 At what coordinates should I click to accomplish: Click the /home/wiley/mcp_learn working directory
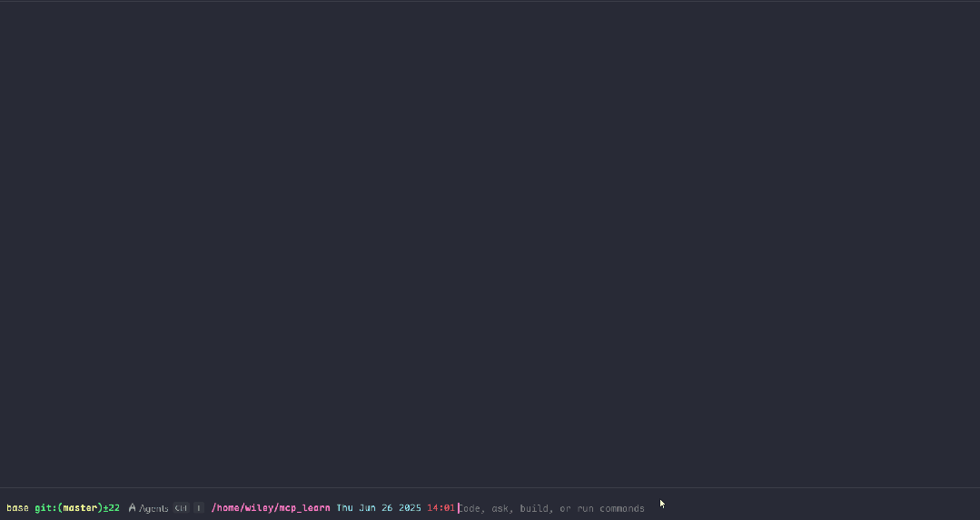tap(271, 508)
